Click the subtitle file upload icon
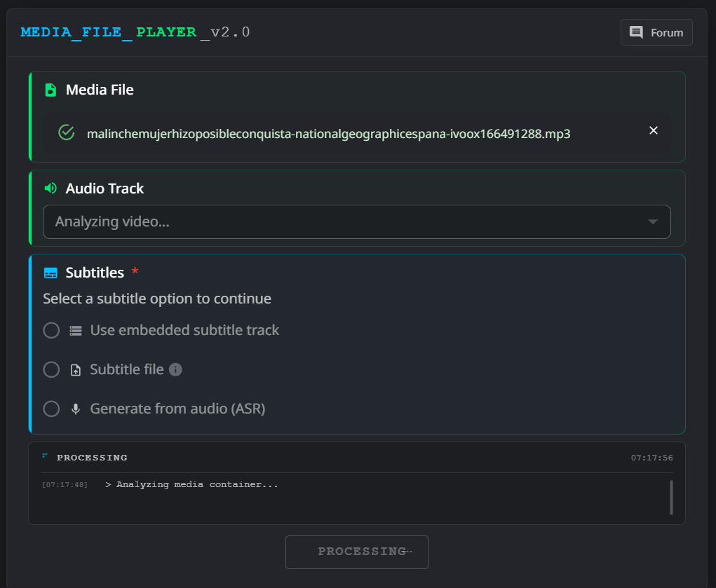This screenshot has width=716, height=588. (x=76, y=370)
